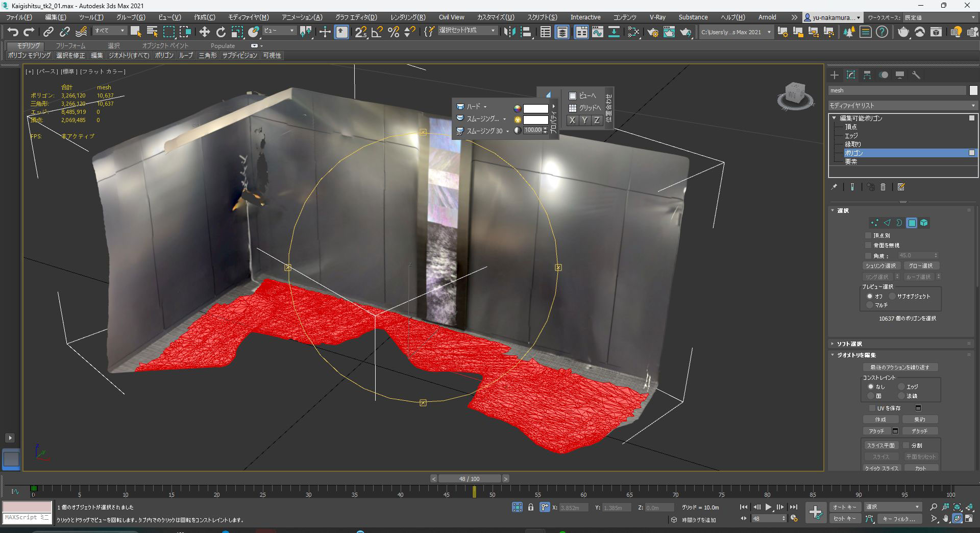Click the シュリンク選択 button

click(880, 265)
